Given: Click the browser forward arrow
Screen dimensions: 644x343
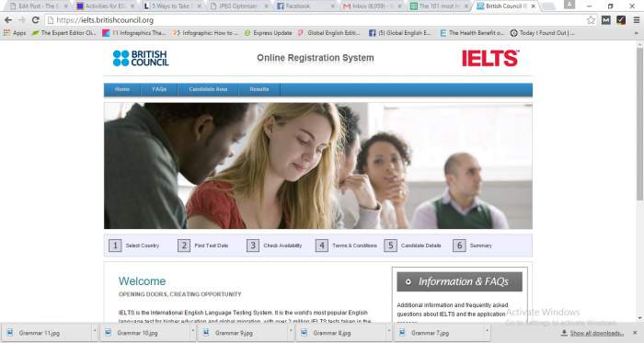Looking at the screenshot, I should tap(22, 20).
